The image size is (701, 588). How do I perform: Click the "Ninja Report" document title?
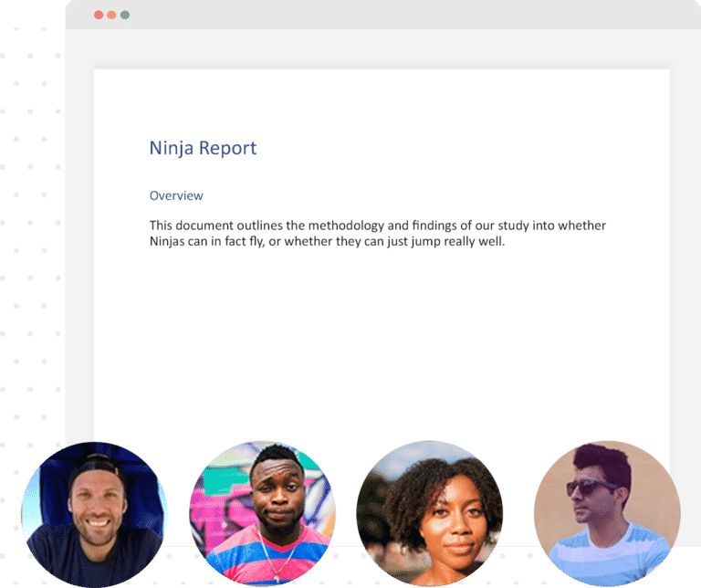point(203,148)
